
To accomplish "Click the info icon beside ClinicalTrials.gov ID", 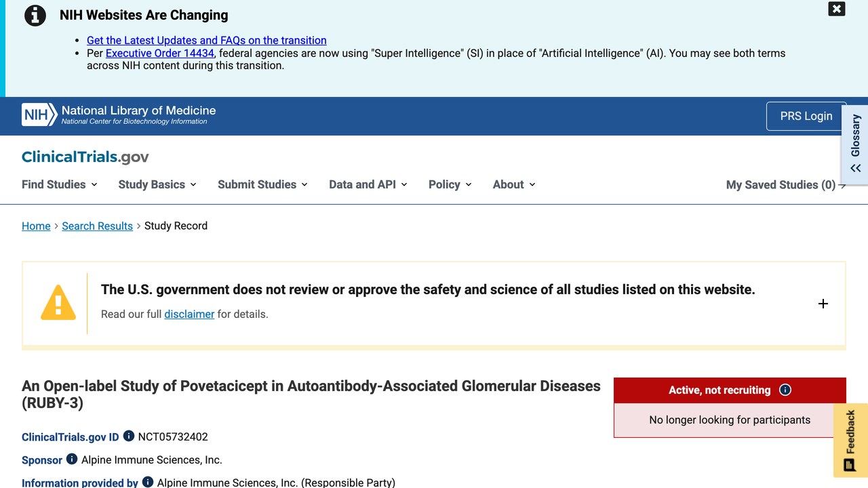I will click(x=129, y=436).
